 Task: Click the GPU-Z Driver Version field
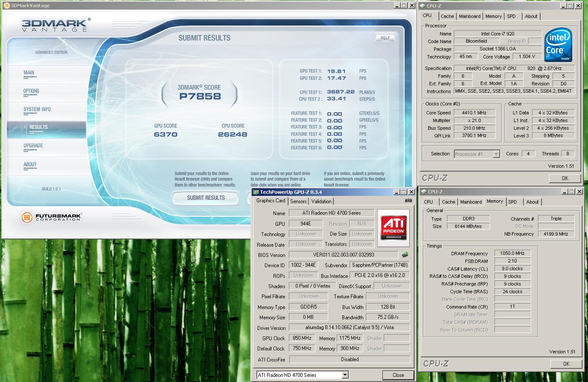pos(349,327)
